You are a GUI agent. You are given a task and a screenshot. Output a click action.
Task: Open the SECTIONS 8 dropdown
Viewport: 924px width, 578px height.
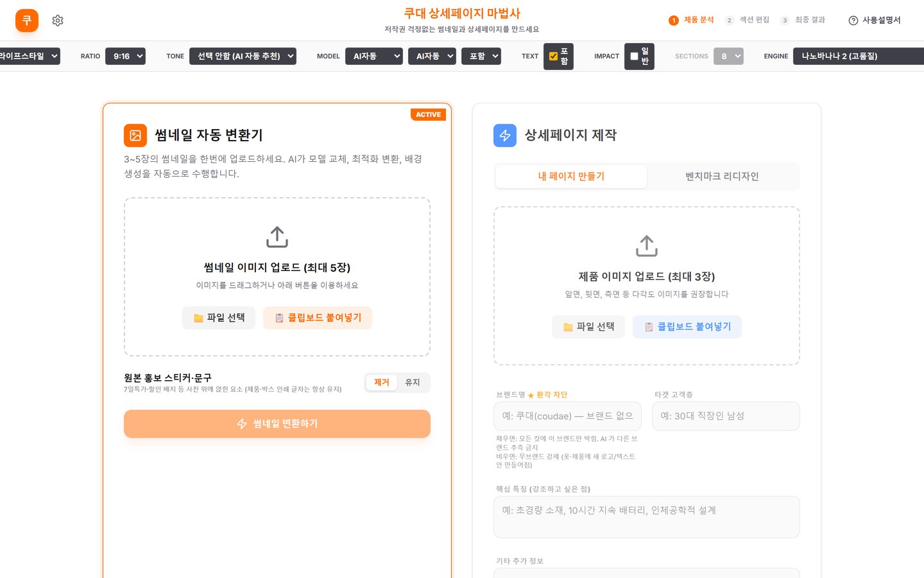pos(728,57)
